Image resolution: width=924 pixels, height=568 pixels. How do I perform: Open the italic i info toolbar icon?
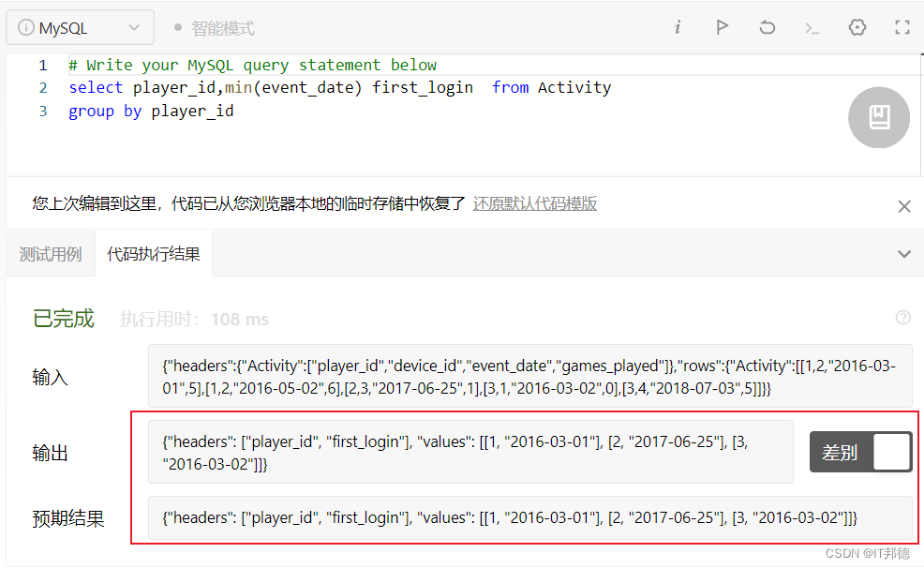(x=678, y=27)
